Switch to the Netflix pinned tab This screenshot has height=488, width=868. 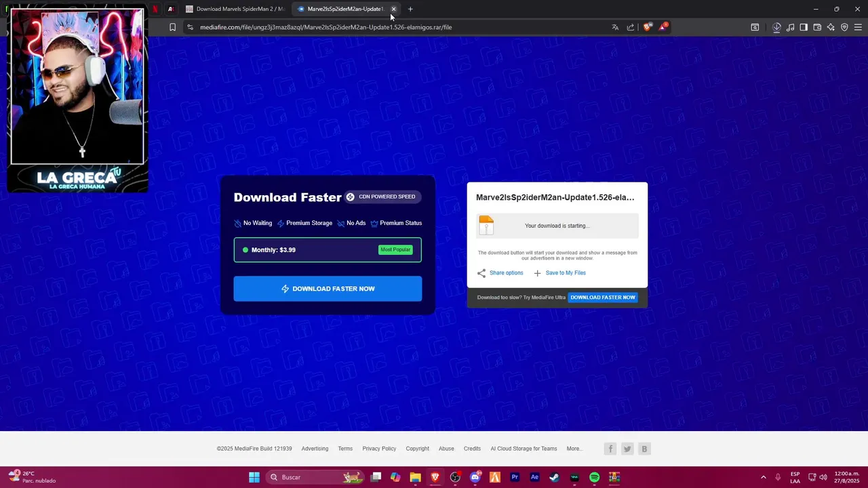155,9
